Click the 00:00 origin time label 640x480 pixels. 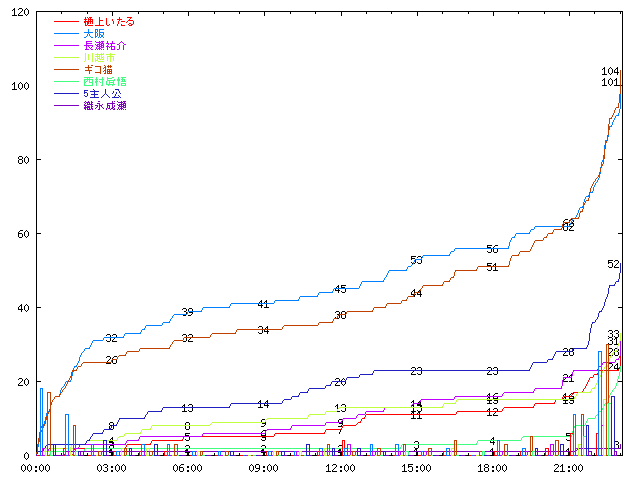tap(37, 467)
